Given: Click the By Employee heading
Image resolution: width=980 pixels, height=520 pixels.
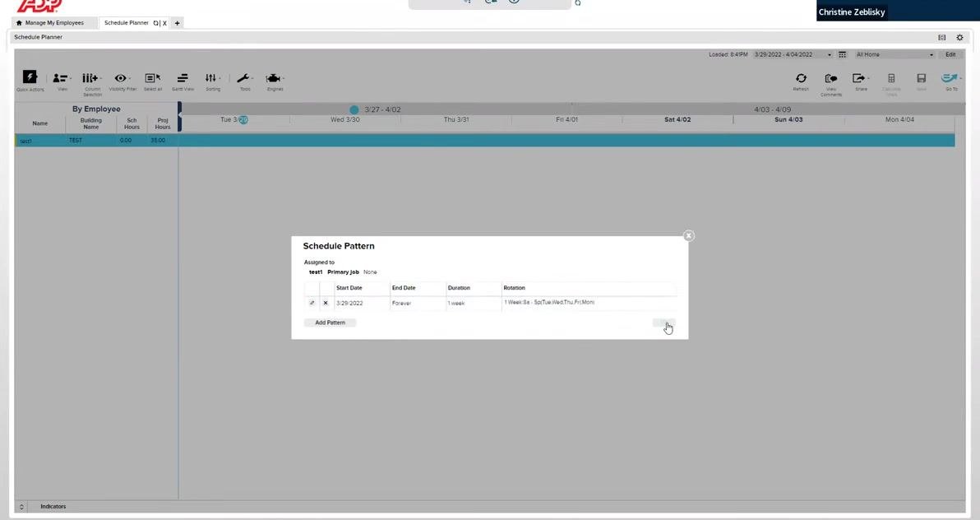Looking at the screenshot, I should (x=96, y=109).
